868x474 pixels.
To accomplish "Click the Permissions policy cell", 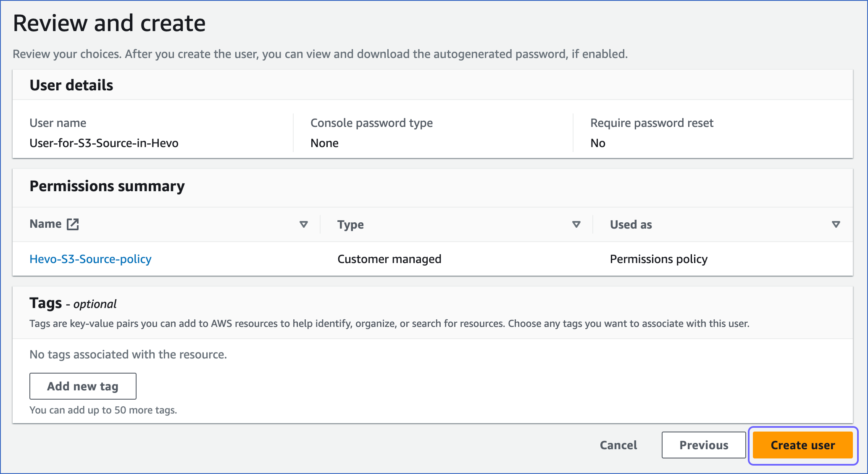I will pos(659,259).
